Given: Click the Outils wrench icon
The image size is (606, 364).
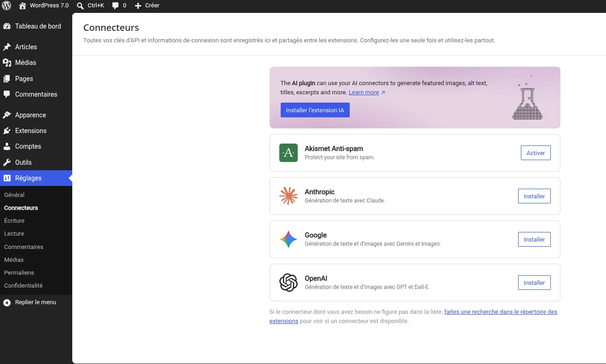Looking at the screenshot, I should click(7, 162).
